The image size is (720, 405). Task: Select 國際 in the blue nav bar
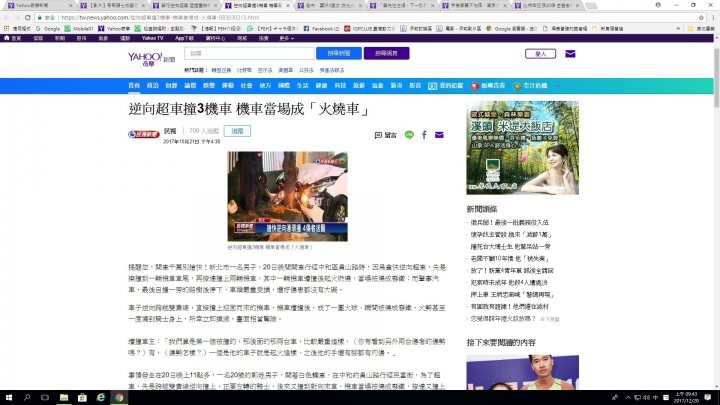(x=284, y=86)
